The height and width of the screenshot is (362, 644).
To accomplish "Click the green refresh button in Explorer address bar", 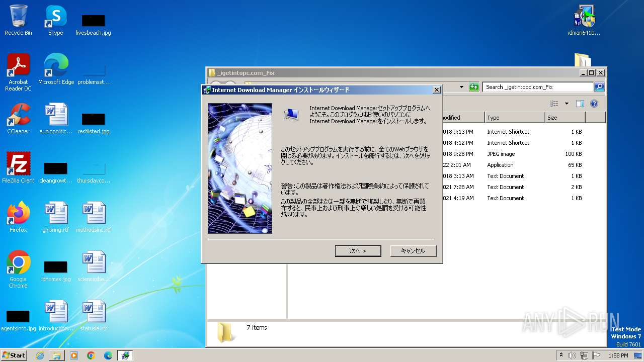I will (474, 87).
